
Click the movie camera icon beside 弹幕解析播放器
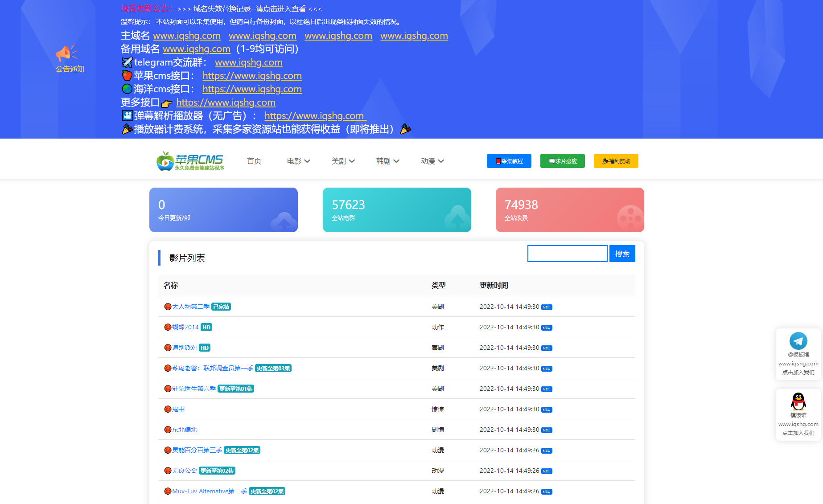click(127, 115)
